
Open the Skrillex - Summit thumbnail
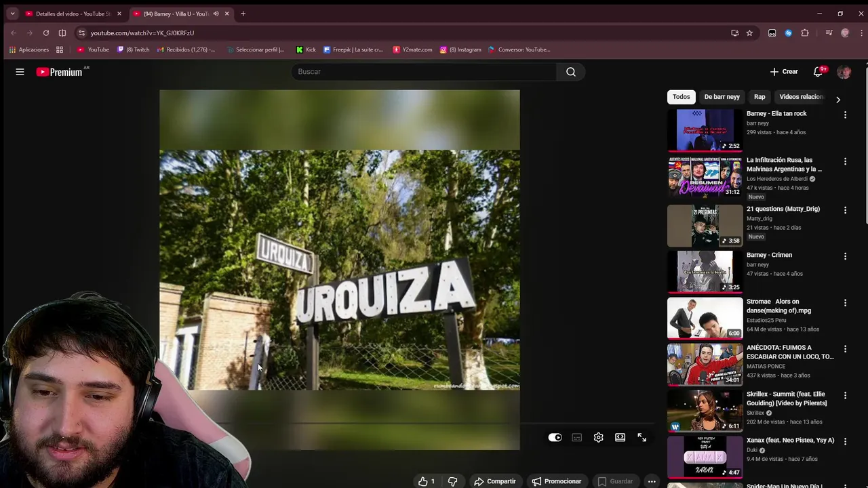705,410
